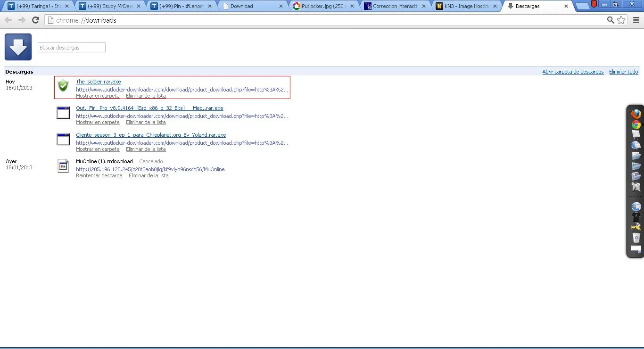644x349 pixels.
Task: Click the green shield icon for The_soldier.rar.exe
Action: (63, 86)
